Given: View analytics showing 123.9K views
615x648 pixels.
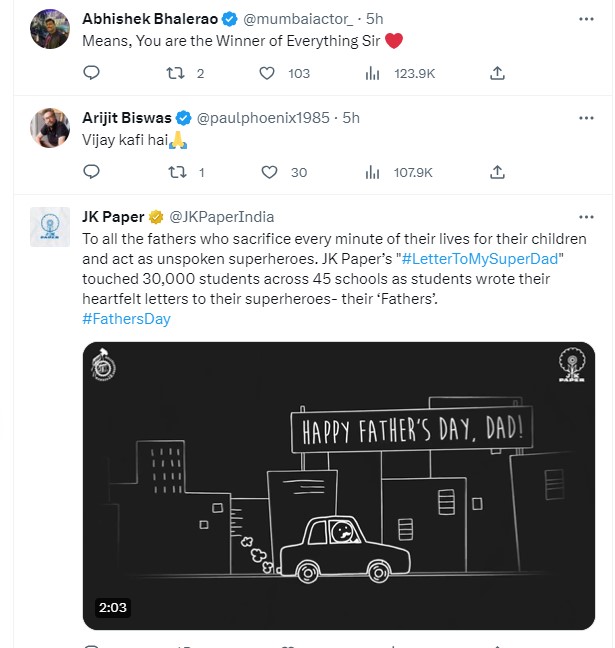Looking at the screenshot, I should click(374, 73).
